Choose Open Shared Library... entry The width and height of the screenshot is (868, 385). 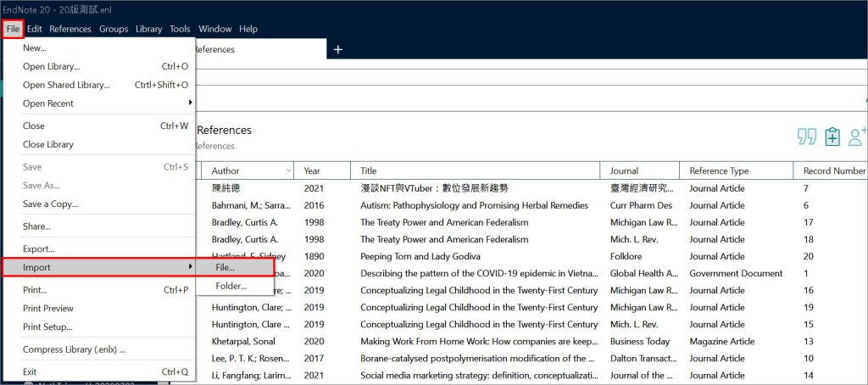pos(99,85)
